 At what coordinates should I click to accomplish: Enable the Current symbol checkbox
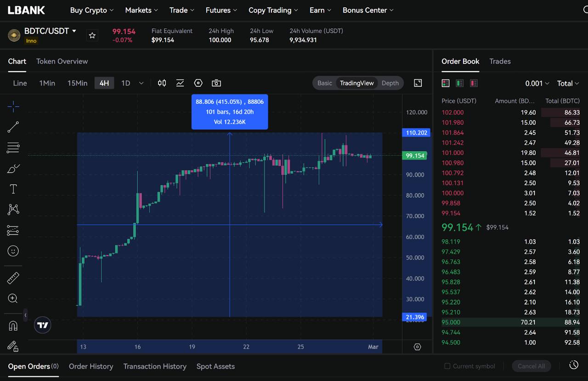[x=447, y=366]
